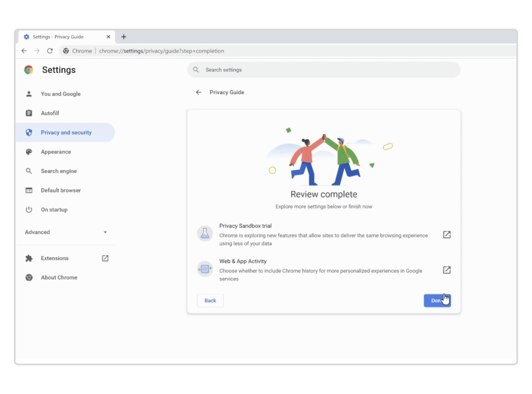Viewport: 532px width, 394px height.
Task: Open You and Google settings
Action: (61, 94)
